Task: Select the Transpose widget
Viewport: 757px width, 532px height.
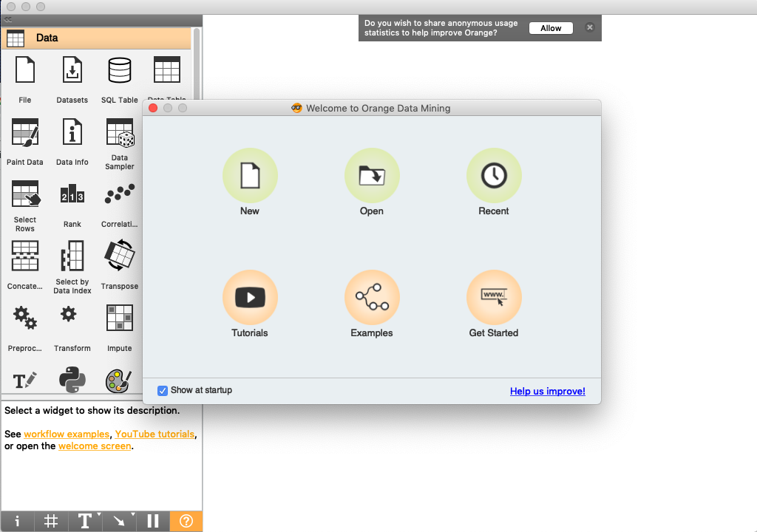Action: (119, 255)
